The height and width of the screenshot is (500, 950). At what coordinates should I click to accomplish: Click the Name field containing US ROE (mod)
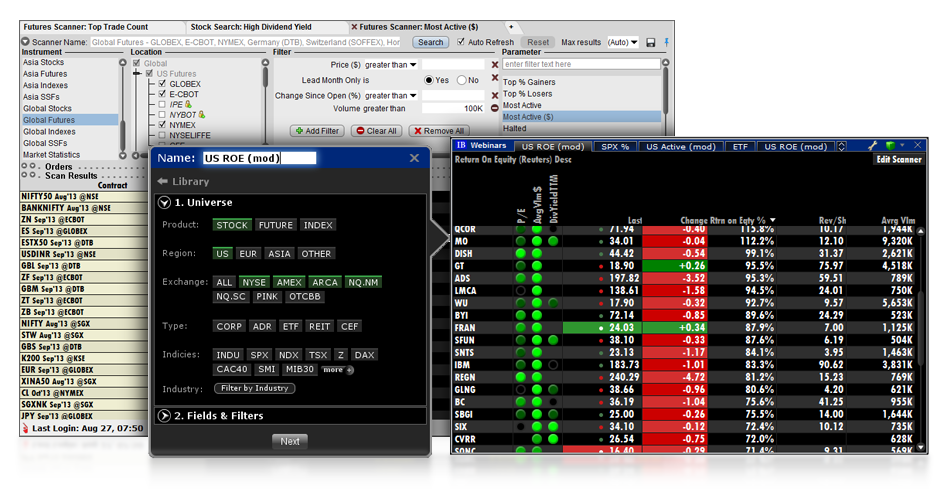259,158
